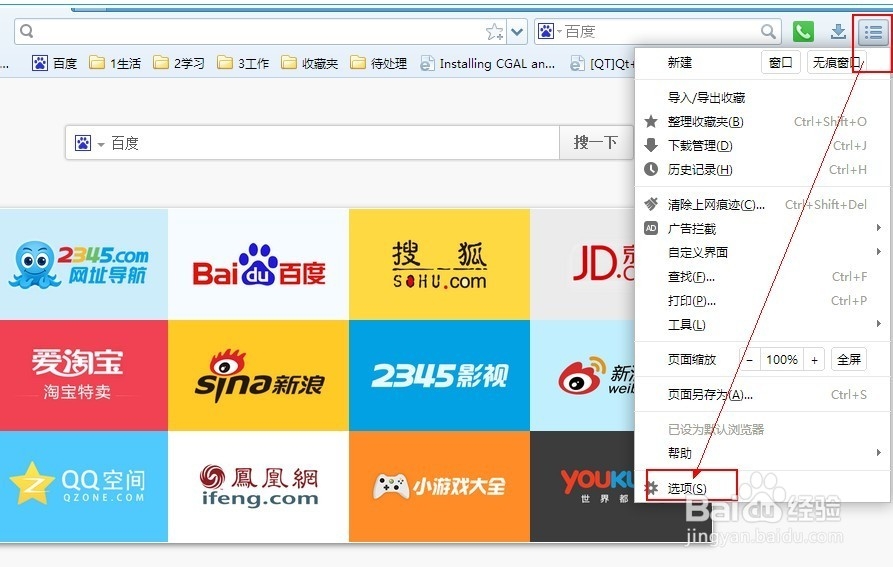
Task: Open the JD tile
Action: (x=583, y=264)
